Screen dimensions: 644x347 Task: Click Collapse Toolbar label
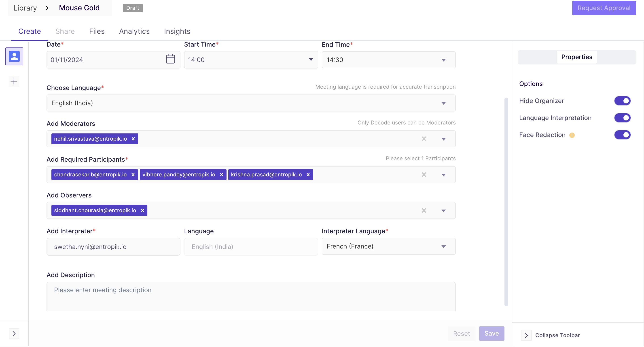(x=557, y=336)
